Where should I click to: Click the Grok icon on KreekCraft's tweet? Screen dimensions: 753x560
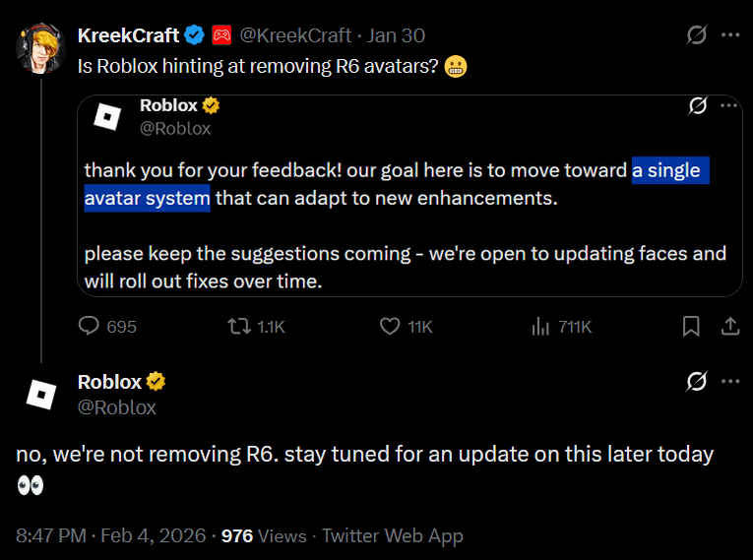click(x=697, y=35)
